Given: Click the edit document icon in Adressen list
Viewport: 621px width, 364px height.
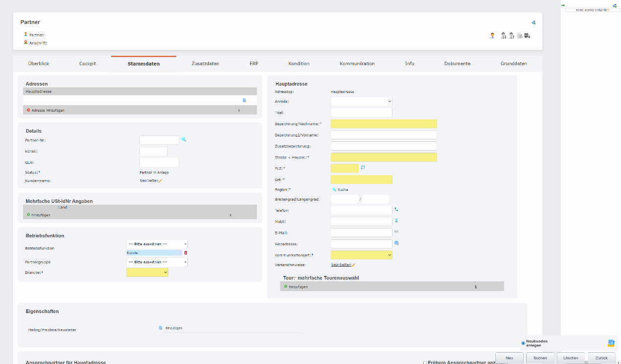Looking at the screenshot, I should (244, 100).
